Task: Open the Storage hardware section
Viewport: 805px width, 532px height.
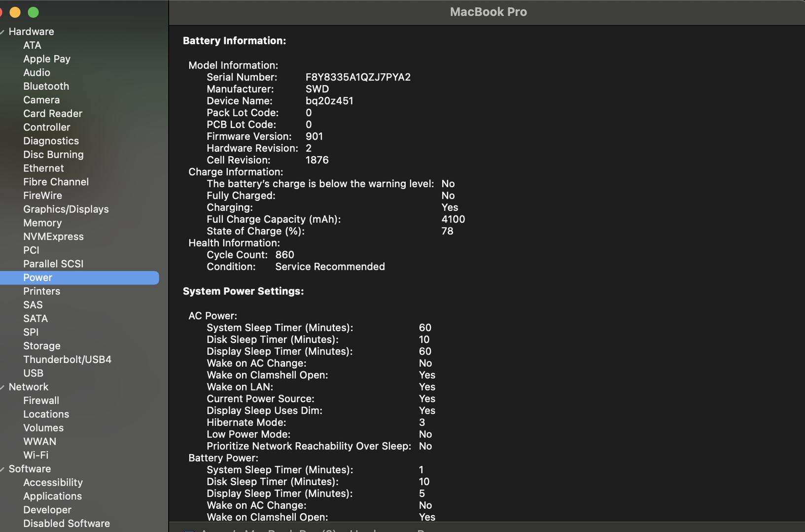Action: pyautogui.click(x=41, y=345)
